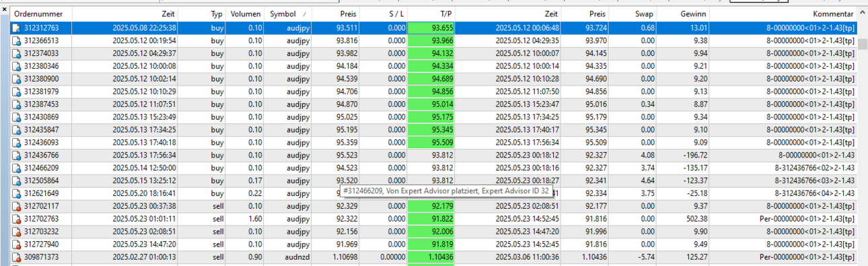The width and height of the screenshot is (868, 266).
Task: Click the close price 93.724
Action: coord(595,28)
